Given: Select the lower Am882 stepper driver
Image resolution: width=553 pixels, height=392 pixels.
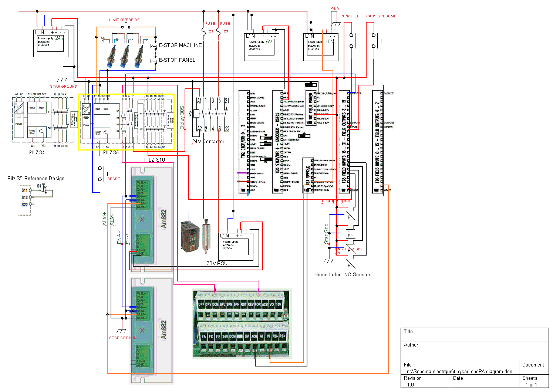Looking at the screenshot, I should pos(152,331).
